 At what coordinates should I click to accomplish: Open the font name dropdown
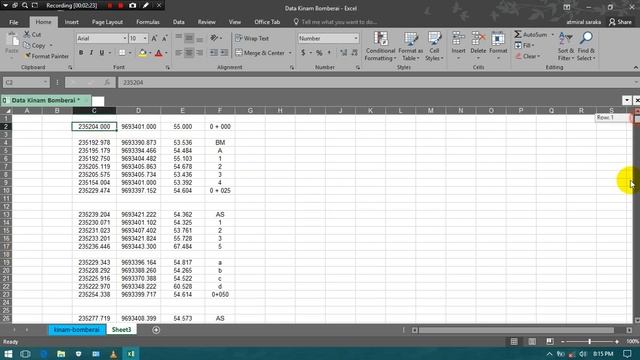[x=125, y=38]
